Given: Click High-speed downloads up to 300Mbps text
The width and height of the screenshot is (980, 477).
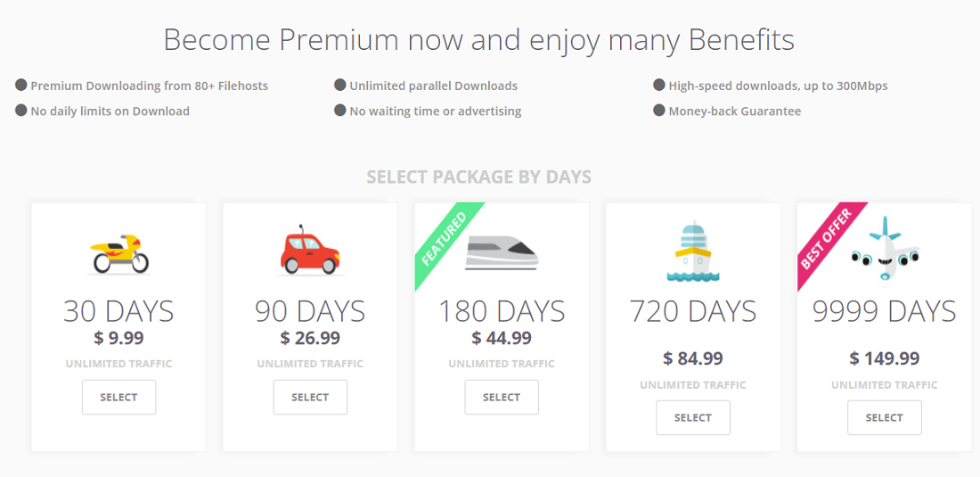Looking at the screenshot, I should click(778, 86).
